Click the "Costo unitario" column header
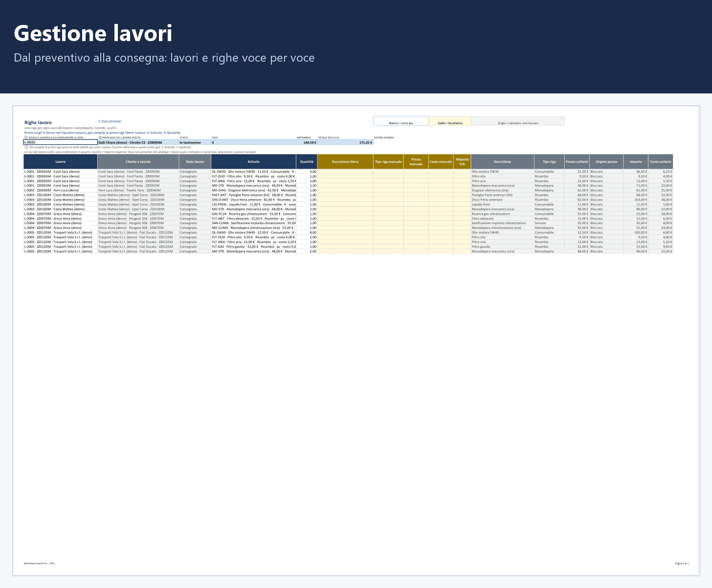 (x=661, y=161)
